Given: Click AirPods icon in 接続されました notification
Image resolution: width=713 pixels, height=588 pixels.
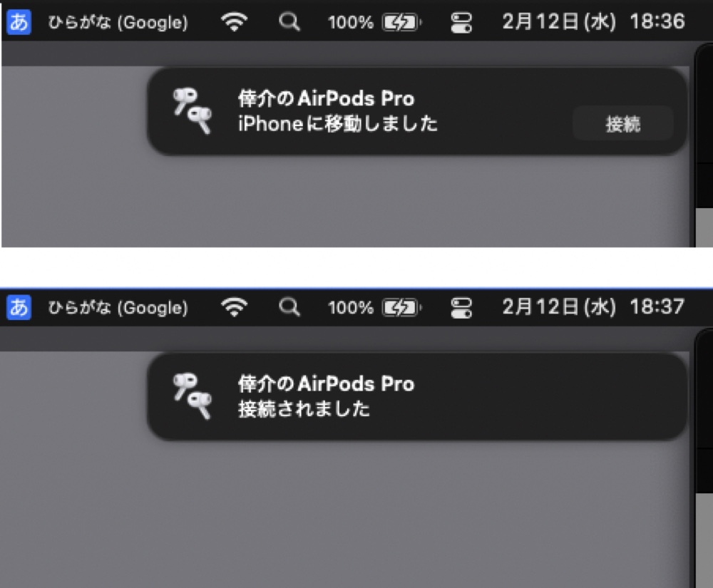Looking at the screenshot, I should click(x=193, y=396).
